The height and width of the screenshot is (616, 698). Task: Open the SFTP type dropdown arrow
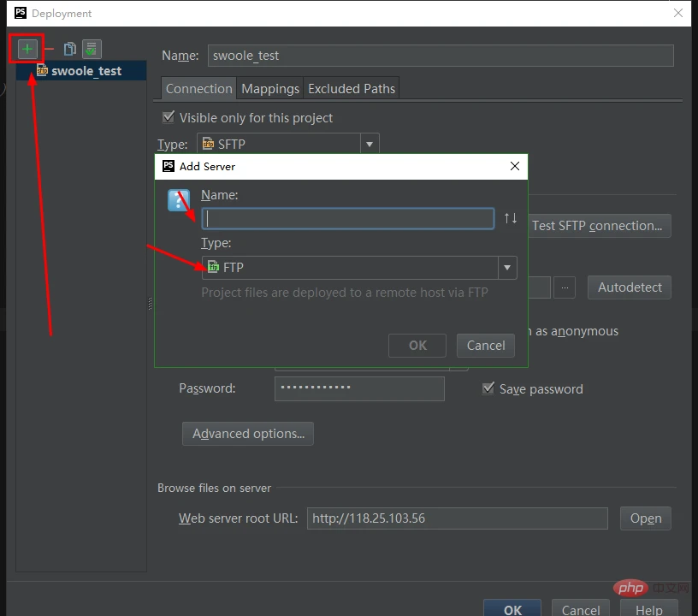[369, 144]
